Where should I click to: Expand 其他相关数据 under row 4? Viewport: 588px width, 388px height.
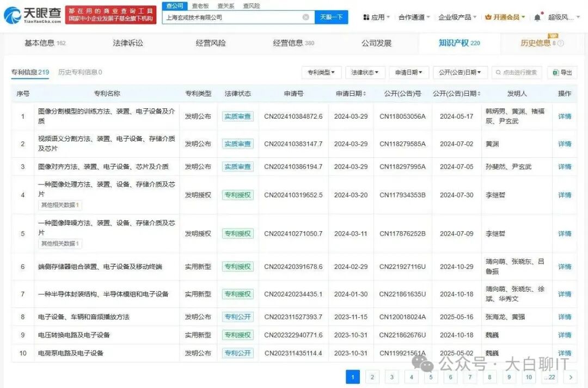pos(61,205)
